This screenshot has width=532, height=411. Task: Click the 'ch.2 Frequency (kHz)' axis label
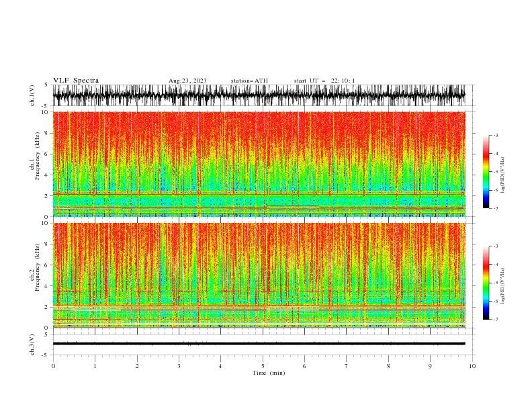click(35, 267)
